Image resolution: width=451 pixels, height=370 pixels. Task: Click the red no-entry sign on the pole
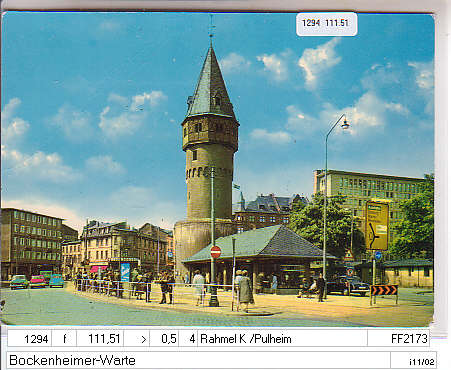click(x=216, y=252)
